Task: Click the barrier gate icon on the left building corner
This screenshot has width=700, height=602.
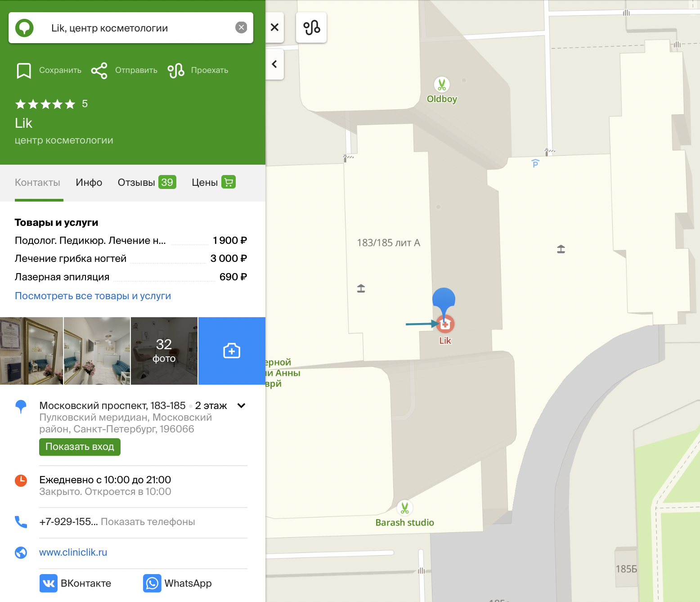Action: [348, 158]
